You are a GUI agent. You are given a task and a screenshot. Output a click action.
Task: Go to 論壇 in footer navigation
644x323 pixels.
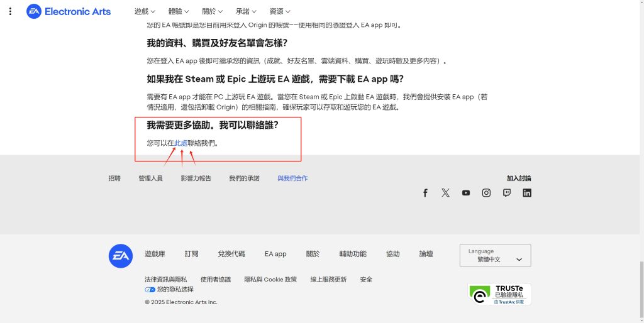click(x=426, y=254)
